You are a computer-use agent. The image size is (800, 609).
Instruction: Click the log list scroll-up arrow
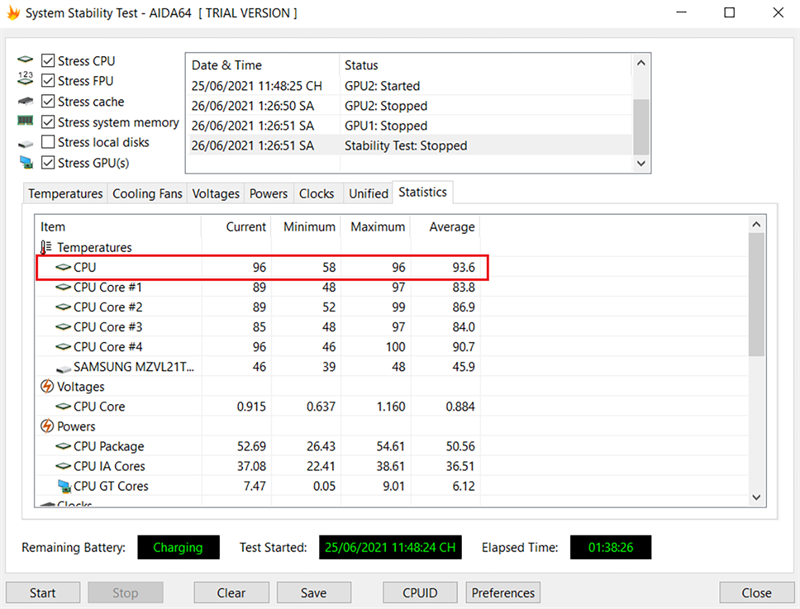pos(641,63)
